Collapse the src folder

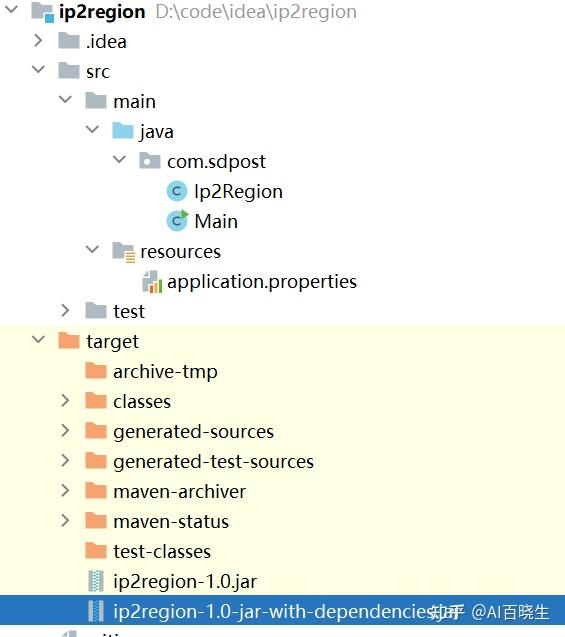pos(38,70)
